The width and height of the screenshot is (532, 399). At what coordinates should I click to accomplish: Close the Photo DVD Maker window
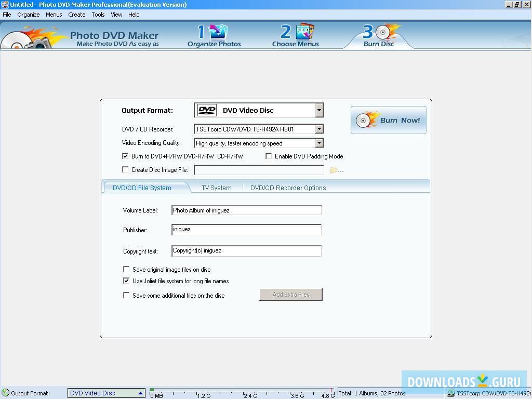(x=527, y=4)
